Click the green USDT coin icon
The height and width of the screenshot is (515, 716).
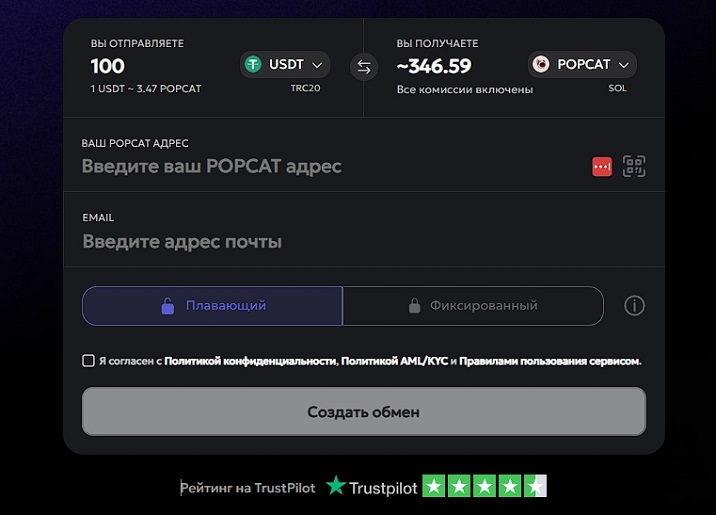(253, 64)
